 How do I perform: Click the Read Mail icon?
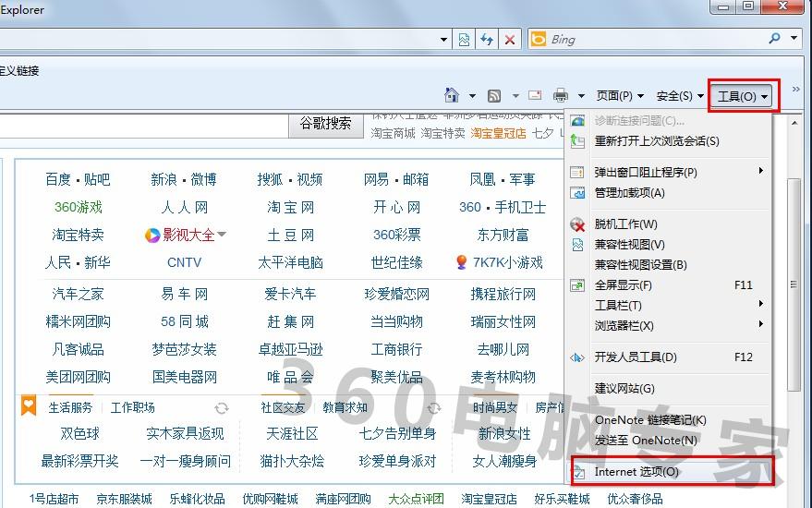pyautogui.click(x=535, y=95)
